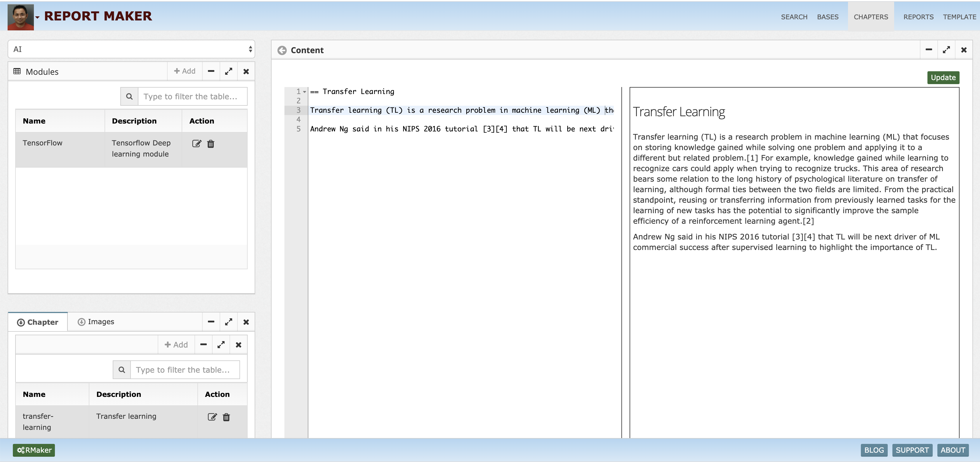Edit the transfer-learning chapter
This screenshot has height=462, width=980.
(212, 417)
